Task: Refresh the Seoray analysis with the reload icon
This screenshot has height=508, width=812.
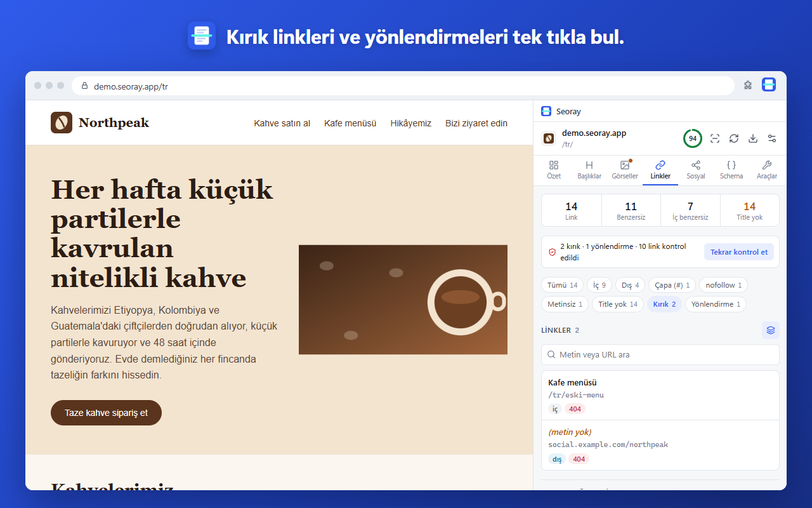Action: click(734, 138)
